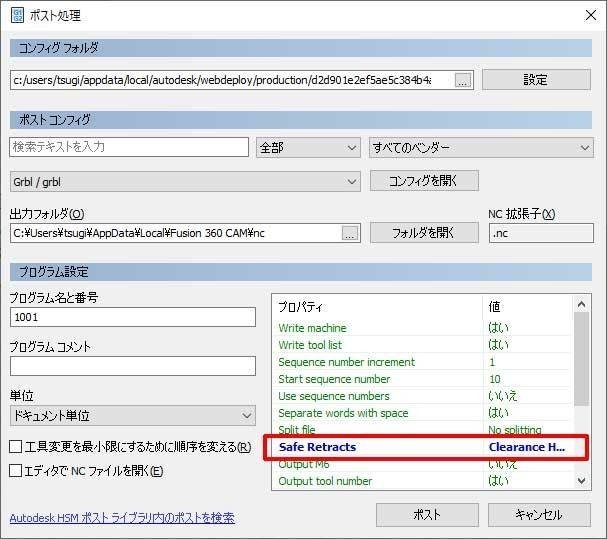Click the コンフィグを開く button
Image resolution: width=607 pixels, height=539 pixels.
424,181
